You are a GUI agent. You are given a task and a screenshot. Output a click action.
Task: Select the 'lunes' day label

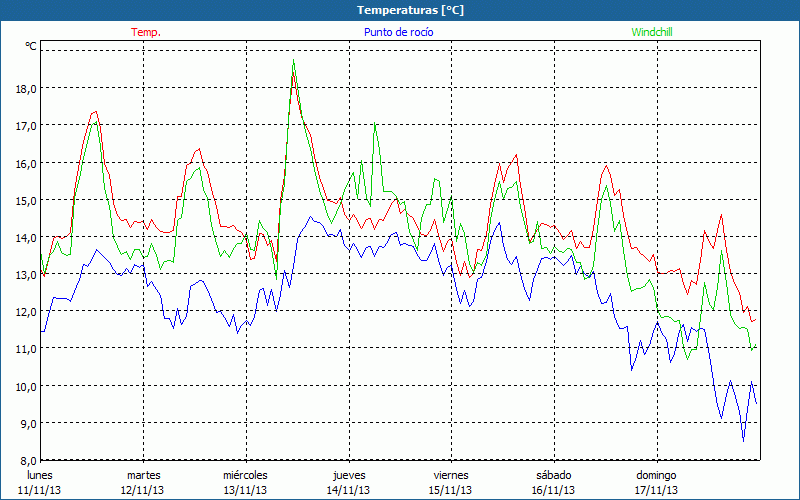pyautogui.click(x=40, y=475)
